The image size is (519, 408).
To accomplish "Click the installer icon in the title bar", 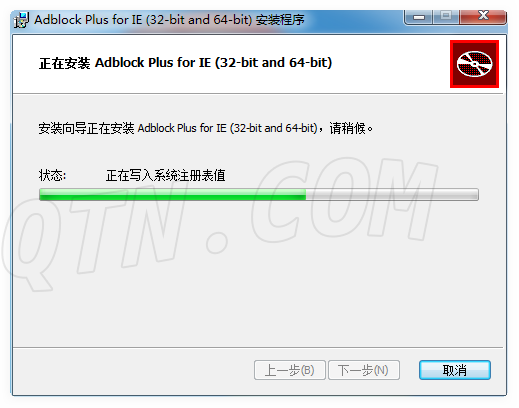I will (21, 20).
